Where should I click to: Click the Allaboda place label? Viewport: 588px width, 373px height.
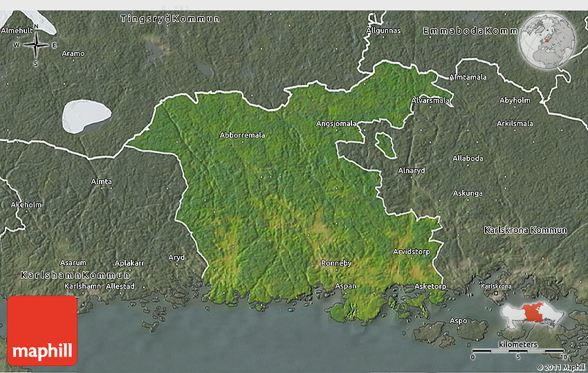click(x=468, y=158)
